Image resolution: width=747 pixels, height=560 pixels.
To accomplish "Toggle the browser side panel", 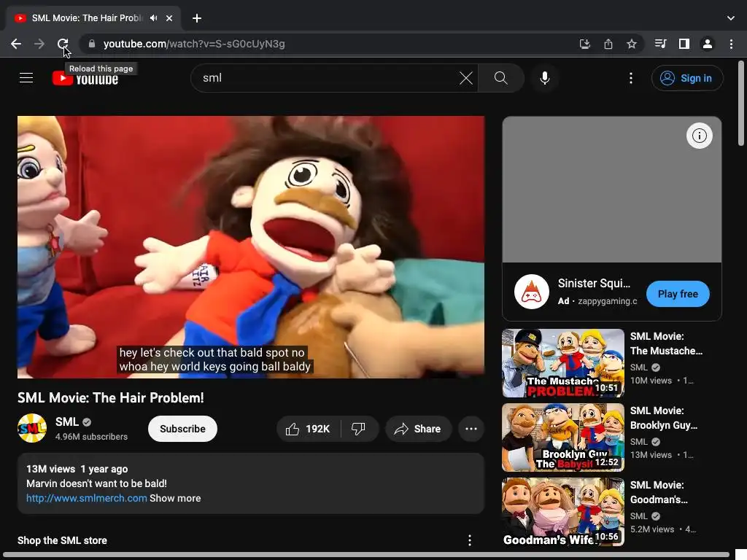I will pyautogui.click(x=684, y=44).
